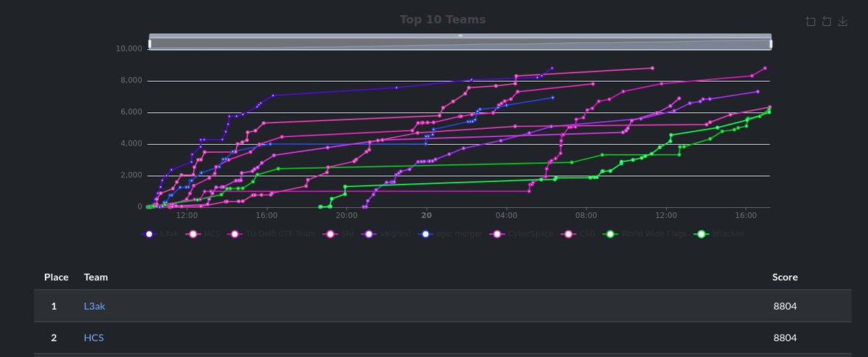Viewport: 868px width, 357px height.
Task: Click the Place column header
Action: tap(56, 277)
